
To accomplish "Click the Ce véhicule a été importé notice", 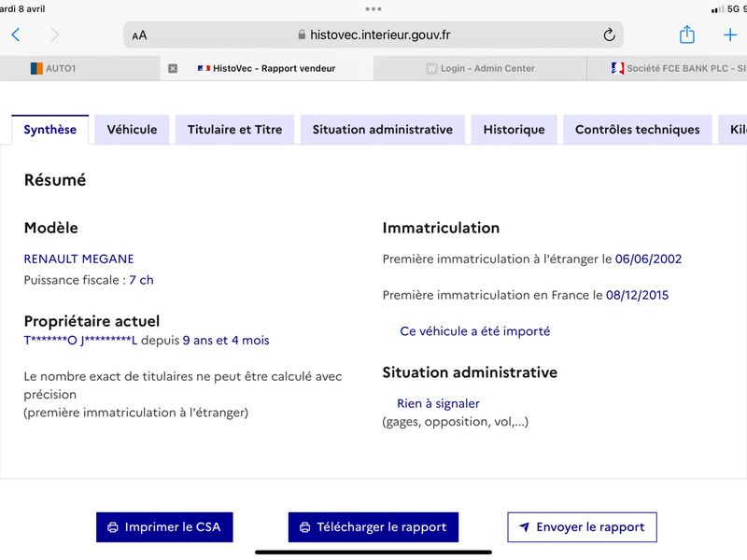I will point(475,331).
